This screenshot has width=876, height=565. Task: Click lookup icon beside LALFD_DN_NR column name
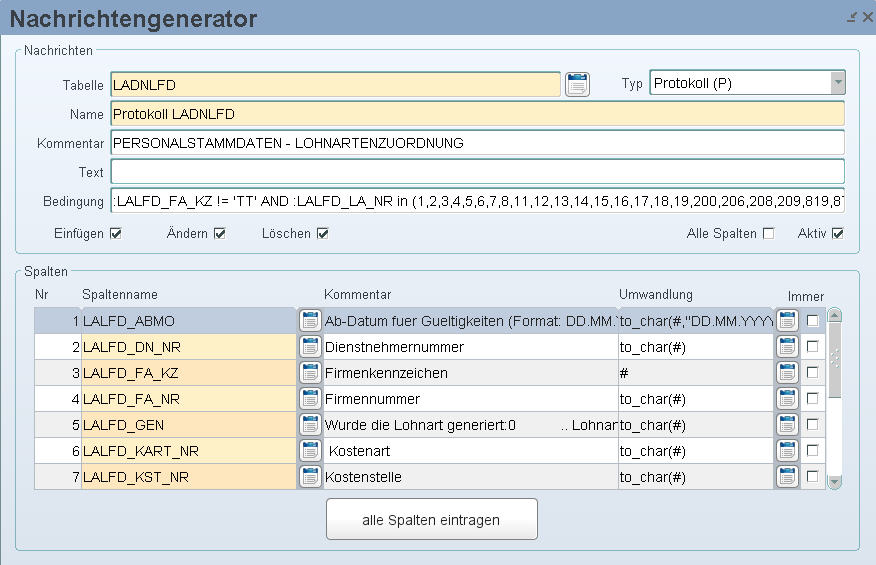[x=310, y=346]
